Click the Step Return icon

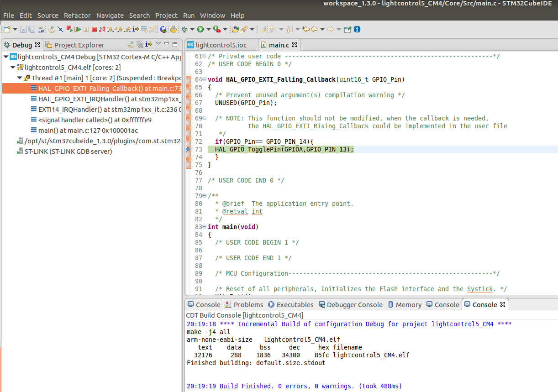pos(127,30)
